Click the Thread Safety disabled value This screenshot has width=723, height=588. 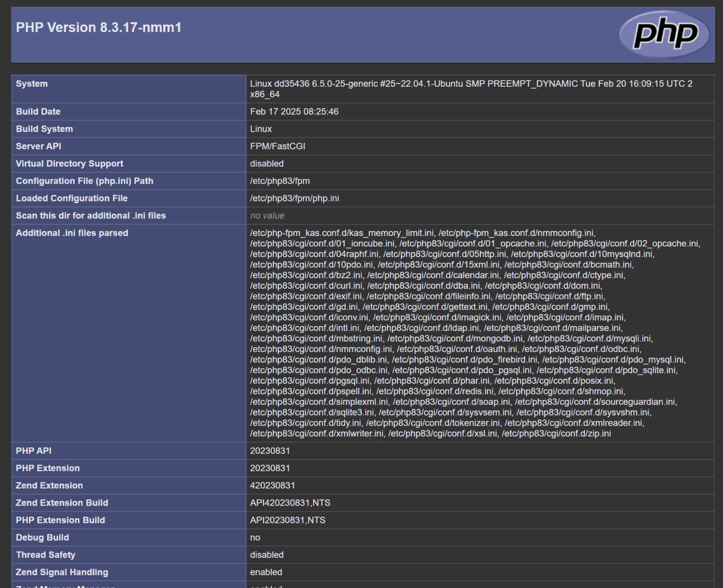267,555
